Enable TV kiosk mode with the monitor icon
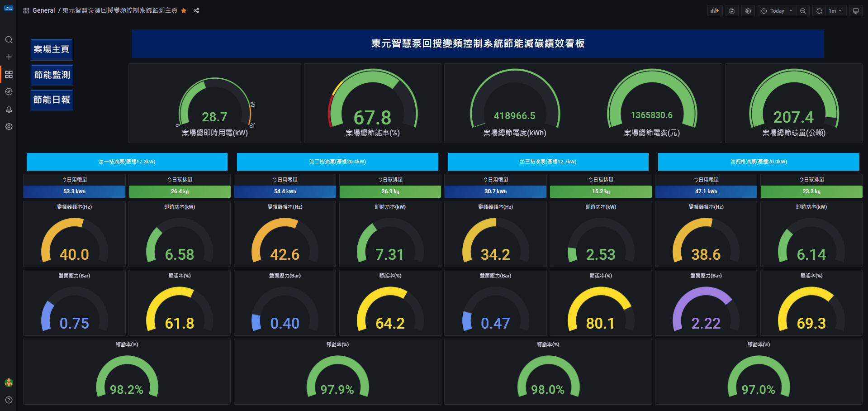868x411 pixels. tap(856, 10)
